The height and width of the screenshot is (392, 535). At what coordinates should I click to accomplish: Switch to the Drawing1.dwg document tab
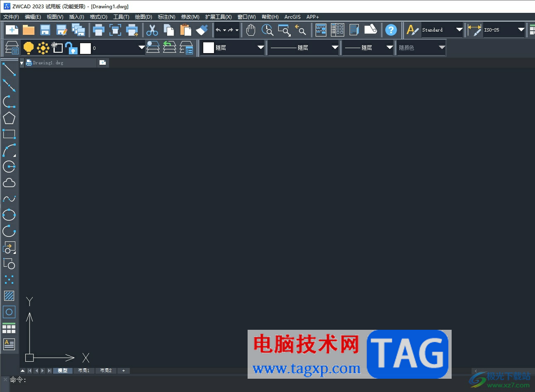pos(61,63)
